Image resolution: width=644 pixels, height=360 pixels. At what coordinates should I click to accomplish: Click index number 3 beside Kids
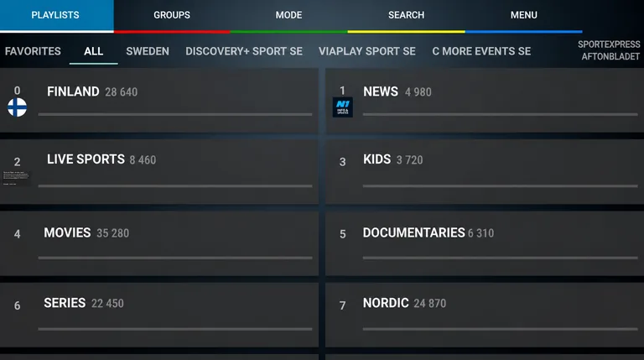pos(342,162)
